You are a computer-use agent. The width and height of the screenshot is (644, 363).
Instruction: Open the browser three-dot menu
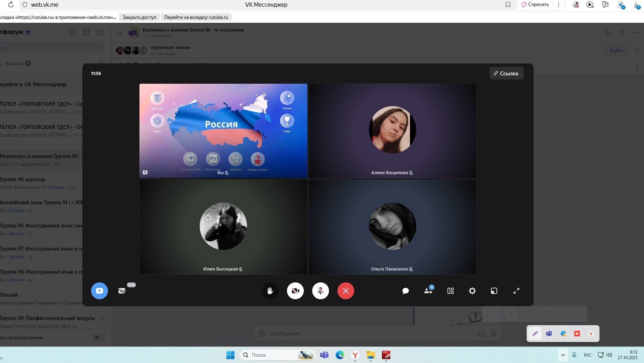559,5
